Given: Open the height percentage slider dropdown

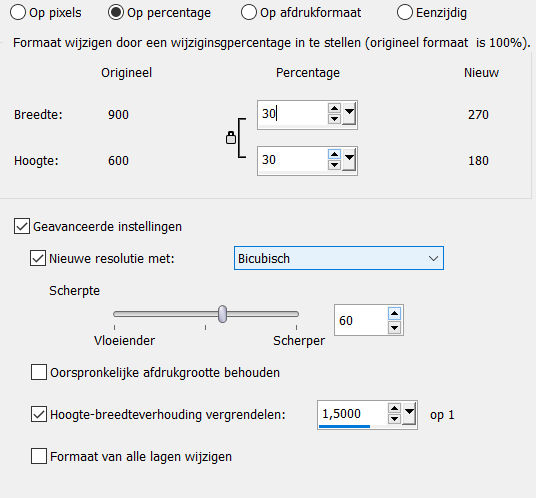Looking at the screenshot, I should click(x=349, y=160).
